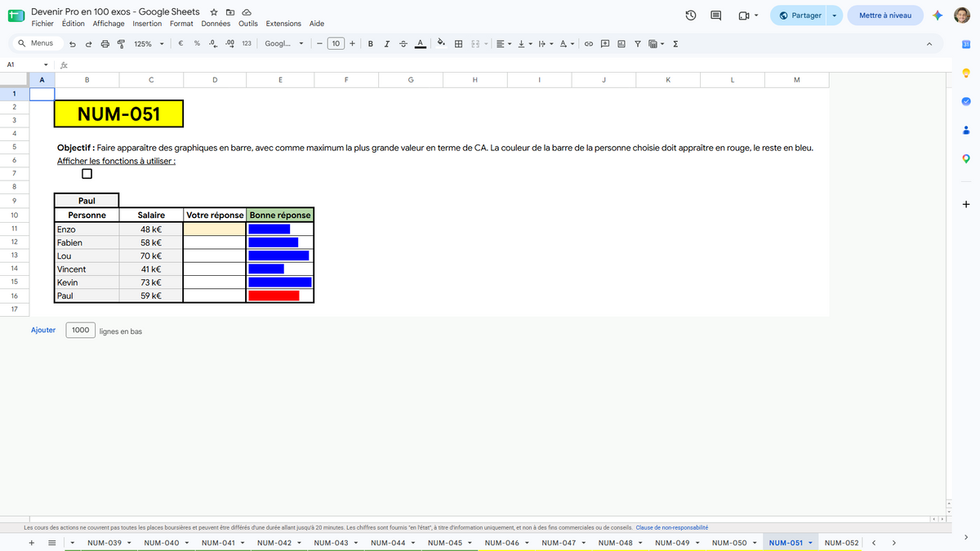Open the filter views dropdown
This screenshot has width=980, height=551.
(x=657, y=44)
